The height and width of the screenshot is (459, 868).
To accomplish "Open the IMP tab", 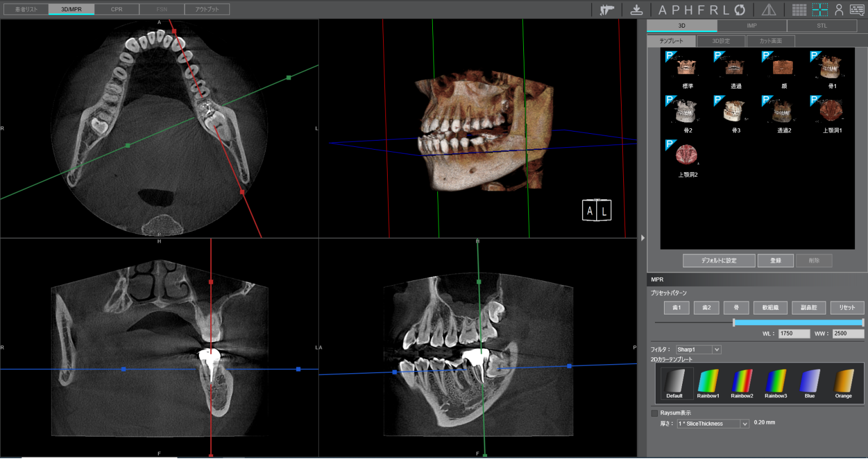I will click(x=752, y=25).
